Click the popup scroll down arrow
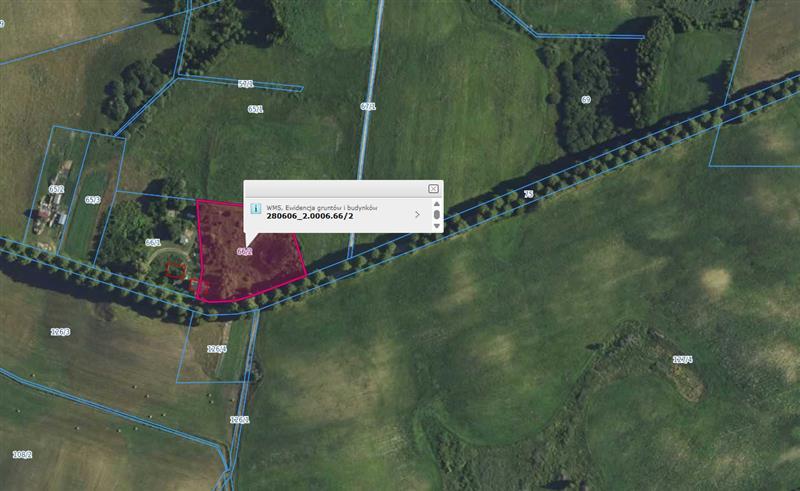The width and height of the screenshot is (800, 491). (436, 226)
